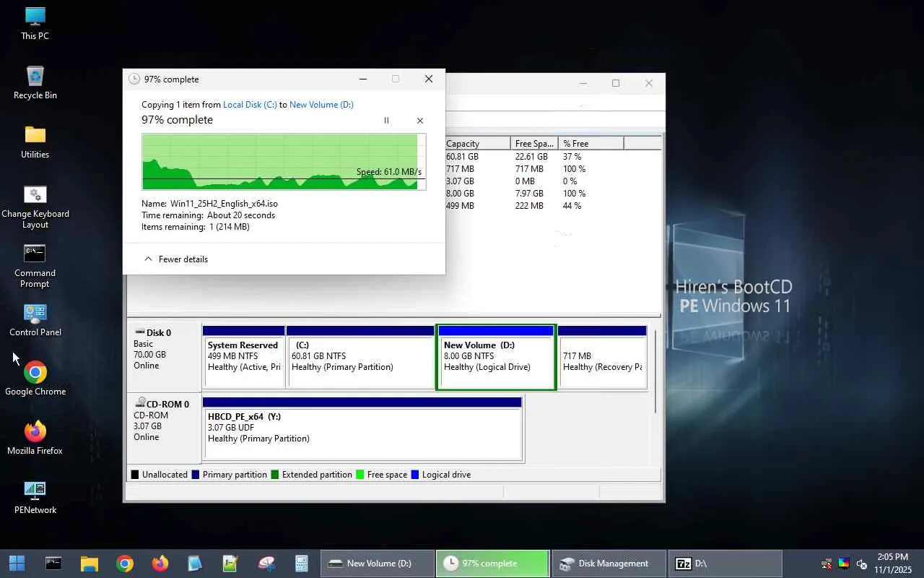Click the green notepad taskbar icon
The width and height of the screenshot is (924, 578).
[x=230, y=564]
